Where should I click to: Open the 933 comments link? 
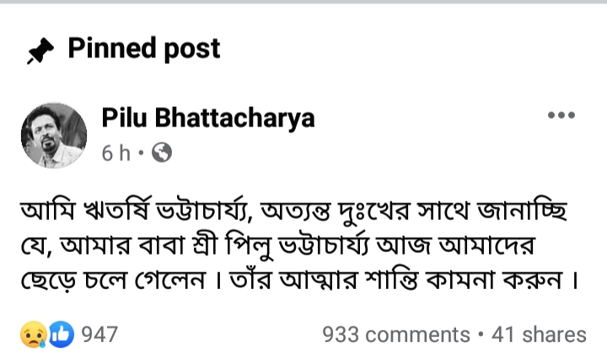pos(395,335)
